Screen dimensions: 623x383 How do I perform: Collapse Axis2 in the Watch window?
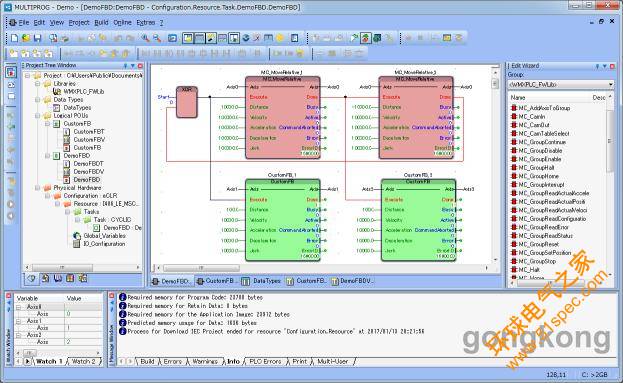point(18,335)
